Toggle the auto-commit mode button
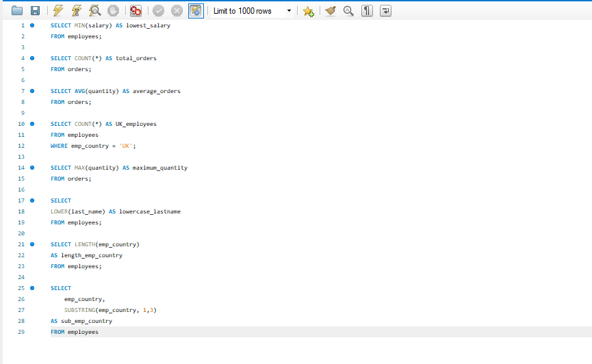The height and width of the screenshot is (364, 592). coord(196,10)
